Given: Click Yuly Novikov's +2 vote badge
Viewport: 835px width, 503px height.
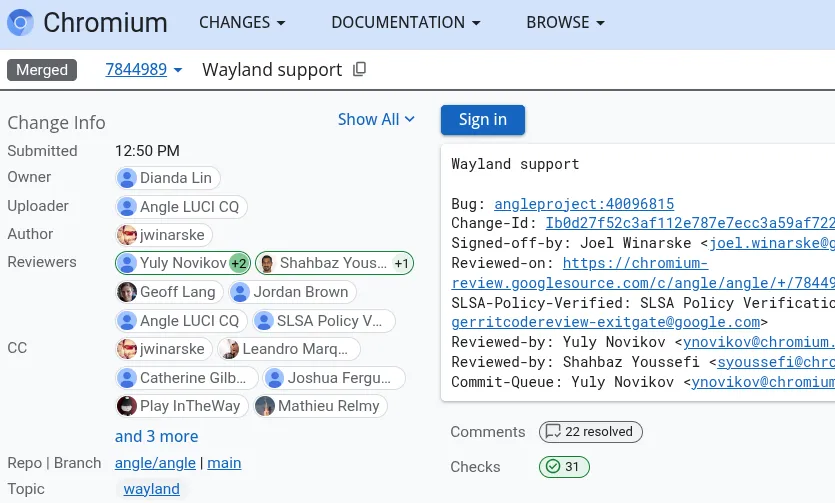Looking at the screenshot, I should 239,263.
